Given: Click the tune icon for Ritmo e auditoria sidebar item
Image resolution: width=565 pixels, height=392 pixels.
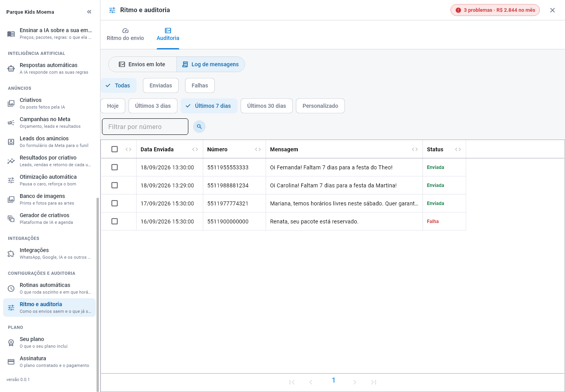Looking at the screenshot, I should click(x=11, y=308).
